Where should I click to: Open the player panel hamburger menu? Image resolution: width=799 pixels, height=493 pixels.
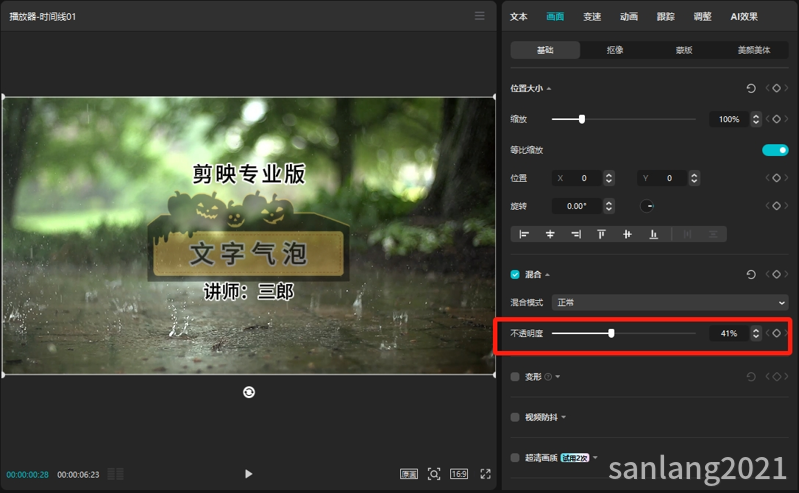(480, 16)
